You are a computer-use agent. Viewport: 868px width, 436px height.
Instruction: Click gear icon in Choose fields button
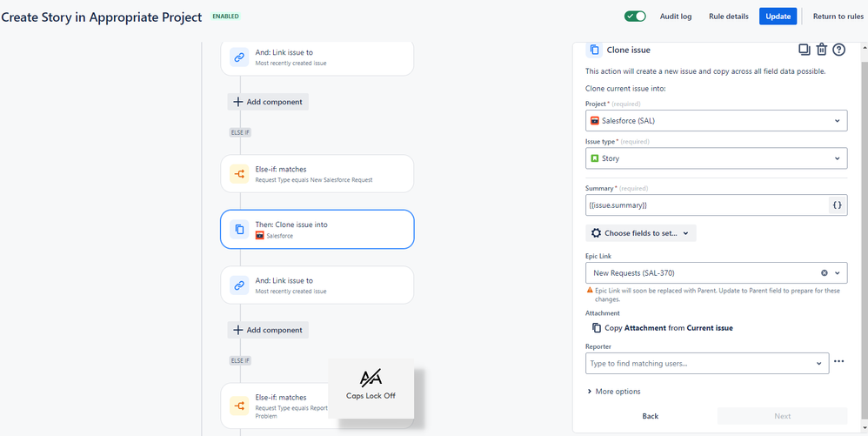pos(596,233)
